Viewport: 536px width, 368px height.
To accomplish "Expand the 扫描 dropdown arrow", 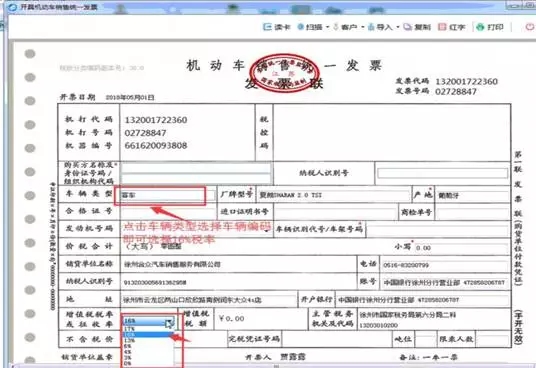I will tap(327, 27).
